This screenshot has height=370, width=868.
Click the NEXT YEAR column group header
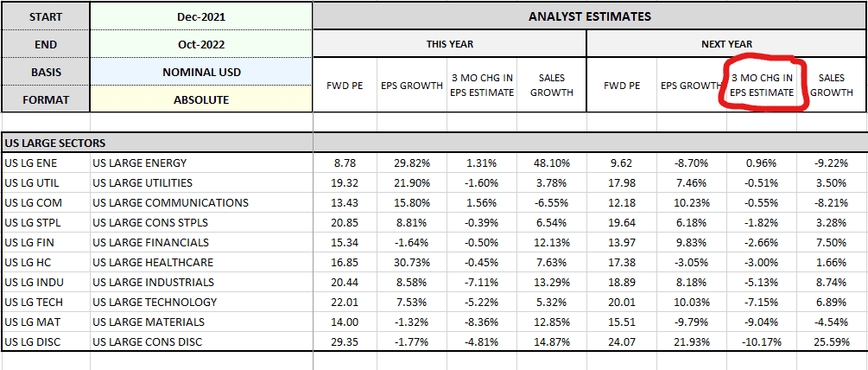pyautogui.click(x=726, y=44)
